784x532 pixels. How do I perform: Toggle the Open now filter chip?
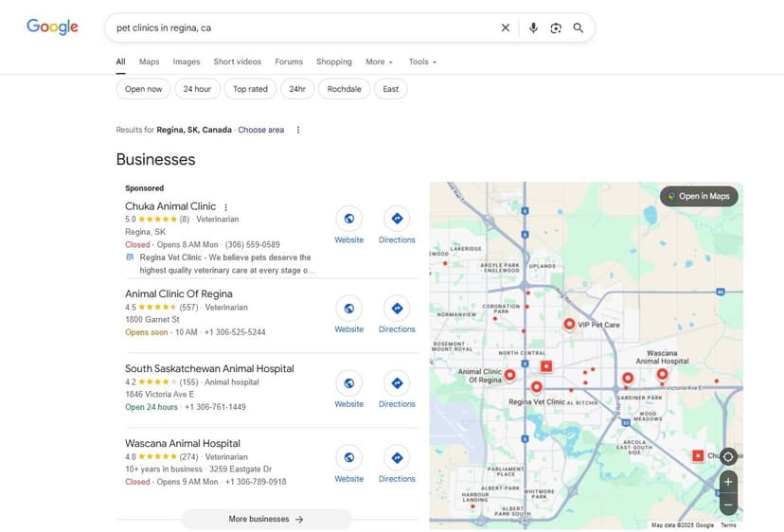pyautogui.click(x=144, y=89)
